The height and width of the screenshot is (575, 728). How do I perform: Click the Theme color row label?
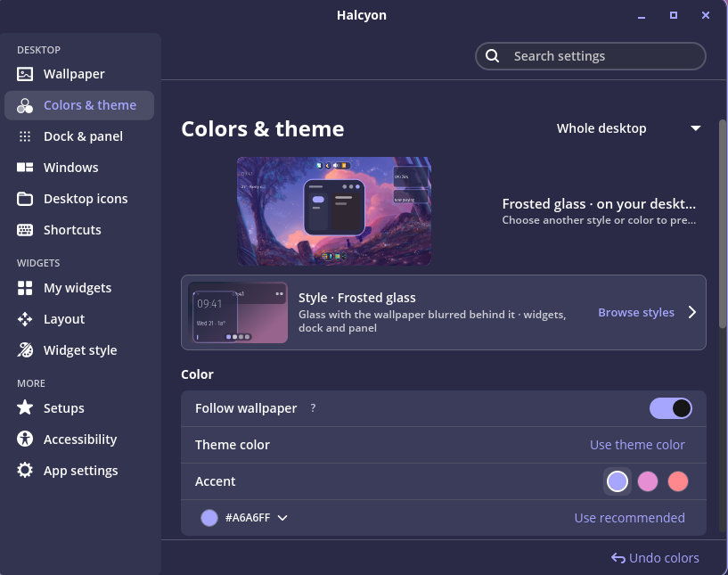click(x=233, y=445)
